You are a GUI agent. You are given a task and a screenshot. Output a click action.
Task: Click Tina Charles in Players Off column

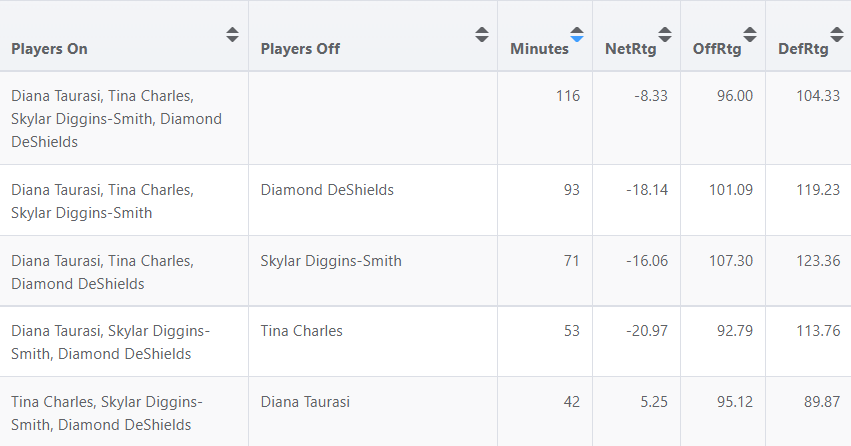point(302,331)
